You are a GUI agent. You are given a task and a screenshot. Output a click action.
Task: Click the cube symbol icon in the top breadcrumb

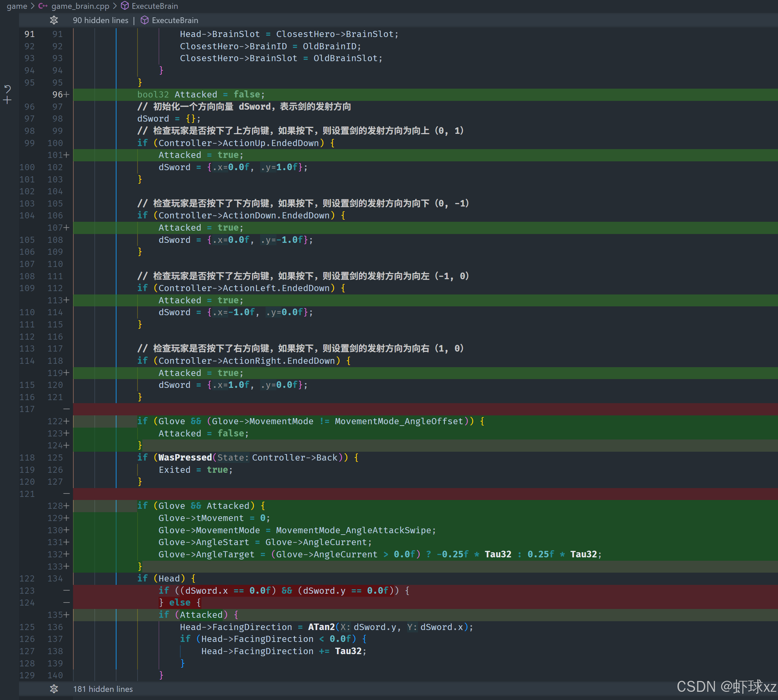125,6
